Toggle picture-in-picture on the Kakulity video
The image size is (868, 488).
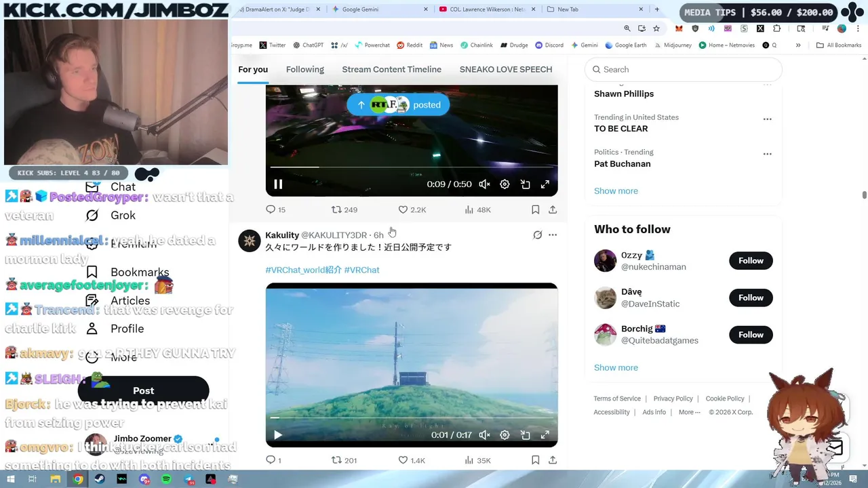[x=525, y=435]
